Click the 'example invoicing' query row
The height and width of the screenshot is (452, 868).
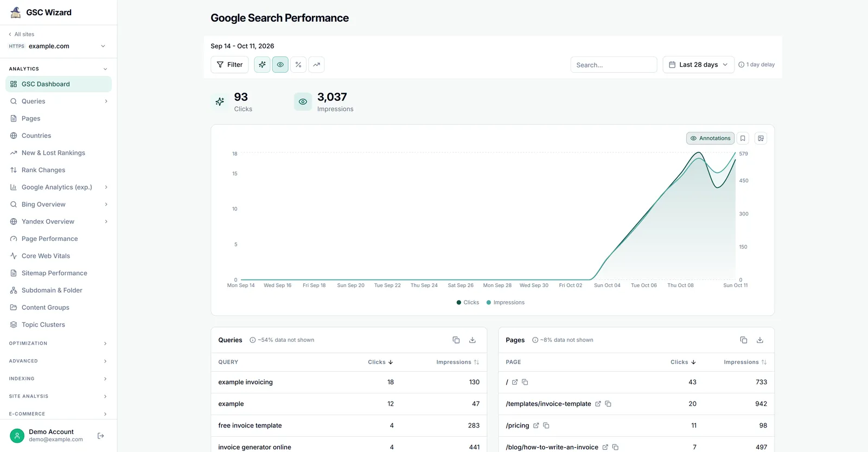pos(349,382)
